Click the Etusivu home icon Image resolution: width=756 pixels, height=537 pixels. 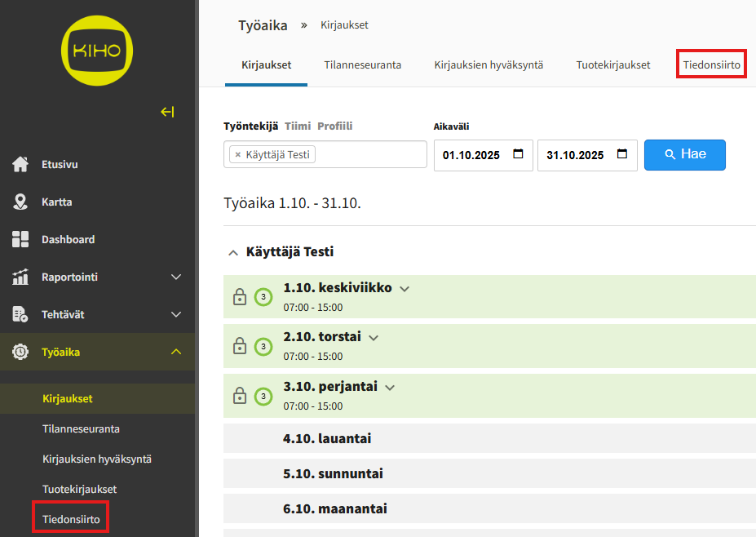20,164
